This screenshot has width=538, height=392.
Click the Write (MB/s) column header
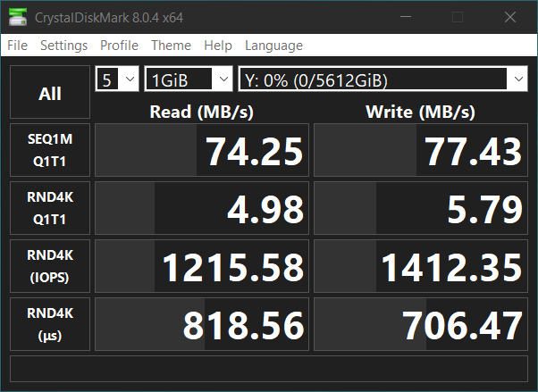421,112
